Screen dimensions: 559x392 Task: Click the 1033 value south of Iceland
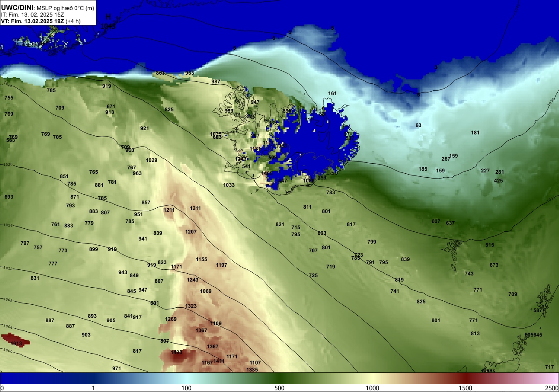click(229, 185)
